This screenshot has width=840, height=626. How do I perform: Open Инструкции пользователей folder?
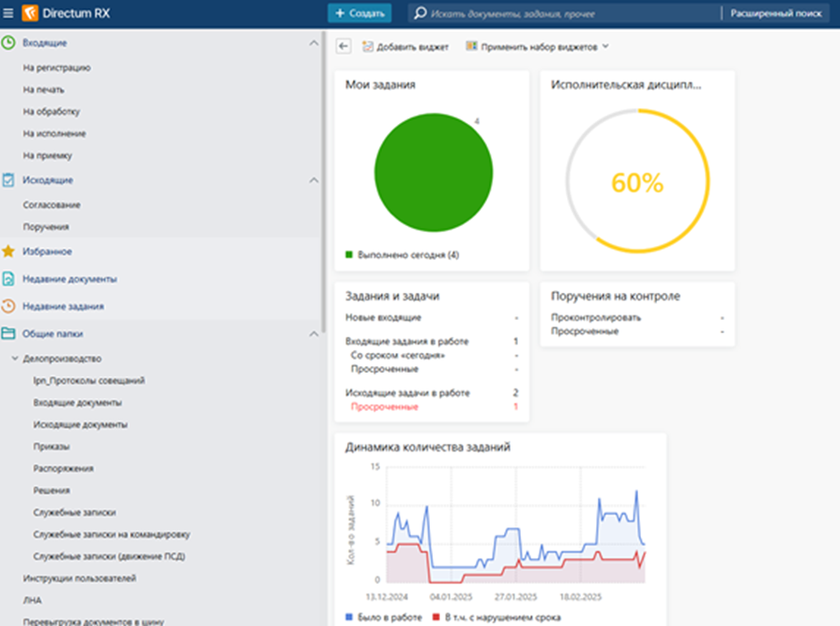pos(79,578)
